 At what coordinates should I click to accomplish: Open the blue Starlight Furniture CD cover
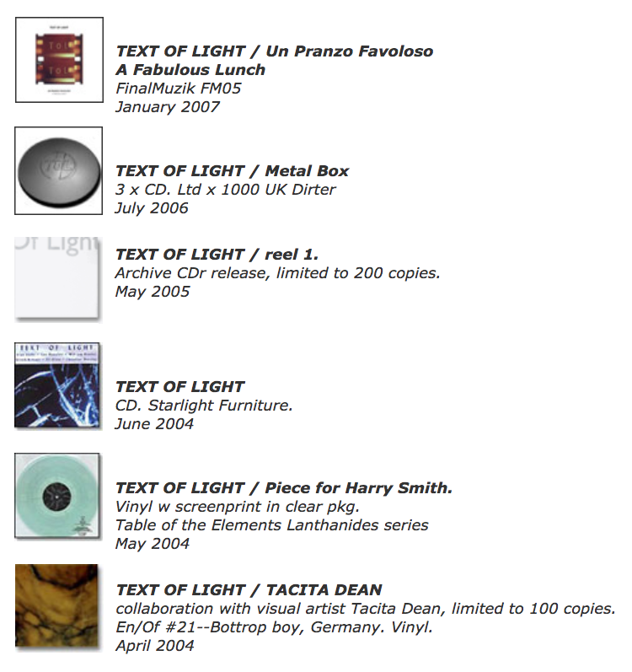(57, 385)
